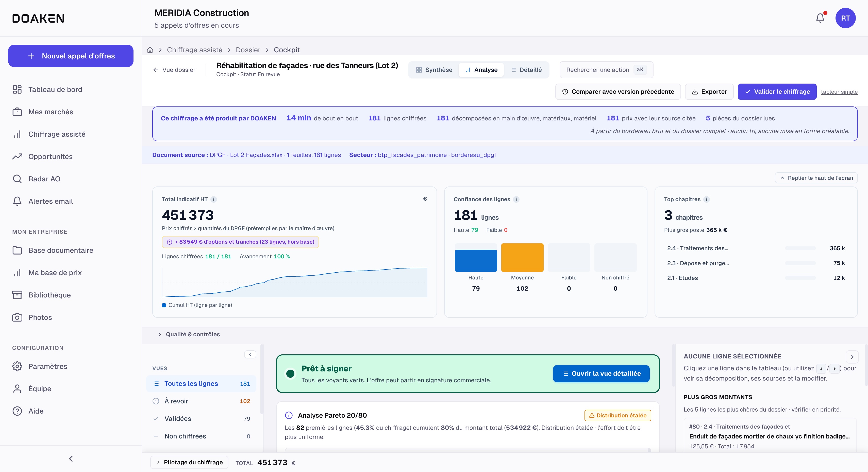Focus the Rechercher une action field

pyautogui.click(x=606, y=70)
